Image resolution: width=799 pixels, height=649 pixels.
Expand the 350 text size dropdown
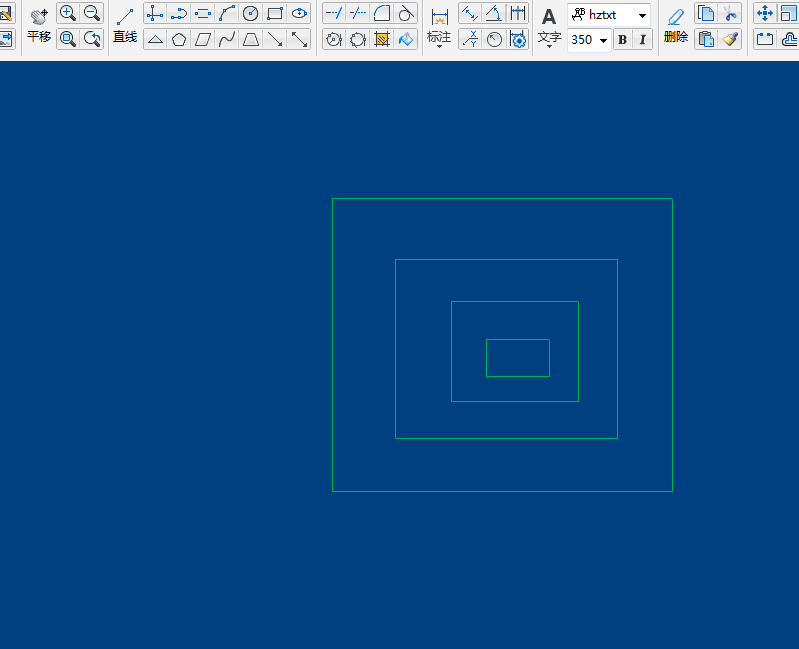tap(603, 40)
